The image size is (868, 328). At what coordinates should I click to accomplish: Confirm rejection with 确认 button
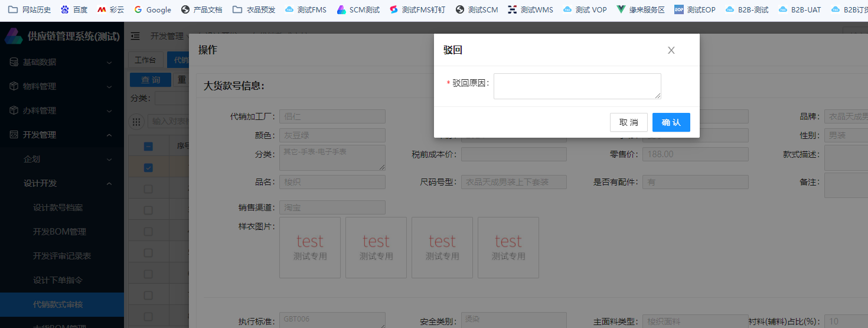click(x=671, y=122)
